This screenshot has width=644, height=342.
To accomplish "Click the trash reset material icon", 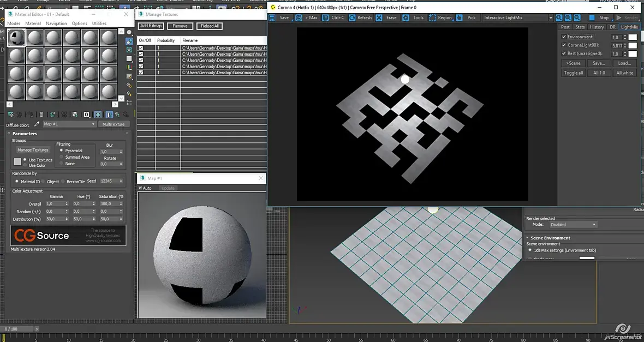I will click(x=41, y=115).
